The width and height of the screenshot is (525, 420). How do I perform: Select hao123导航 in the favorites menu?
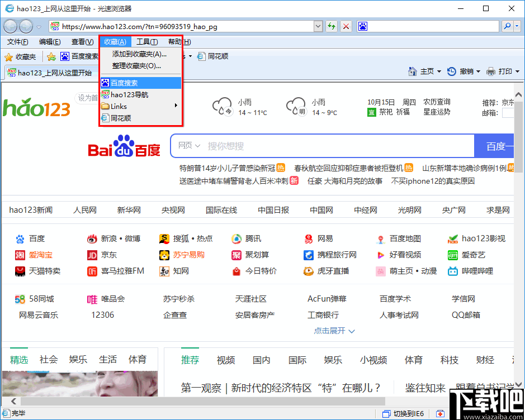point(141,94)
